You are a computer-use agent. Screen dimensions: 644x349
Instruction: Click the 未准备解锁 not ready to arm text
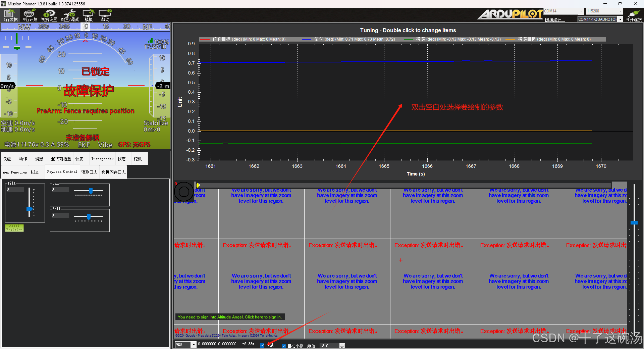point(83,138)
